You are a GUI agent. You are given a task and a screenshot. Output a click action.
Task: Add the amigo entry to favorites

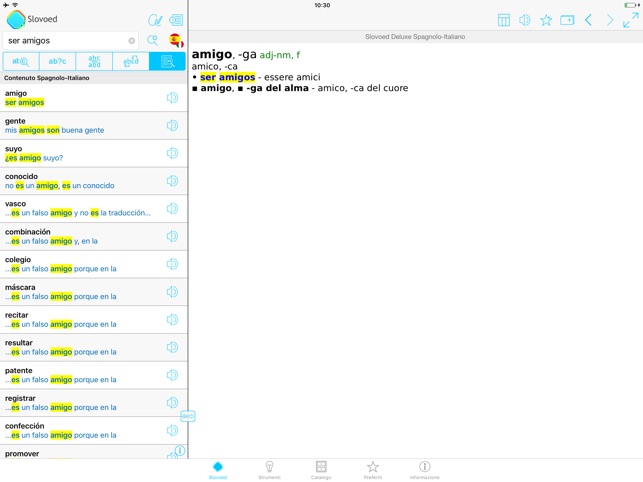(x=546, y=20)
